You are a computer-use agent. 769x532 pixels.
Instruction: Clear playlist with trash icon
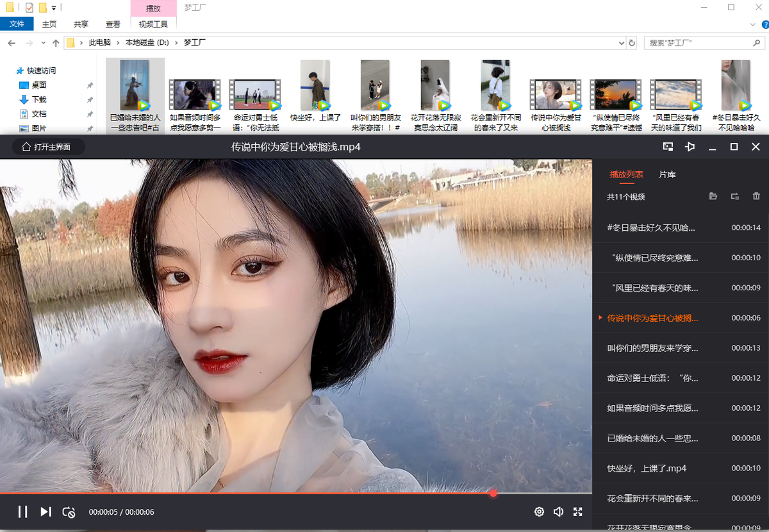pyautogui.click(x=756, y=196)
